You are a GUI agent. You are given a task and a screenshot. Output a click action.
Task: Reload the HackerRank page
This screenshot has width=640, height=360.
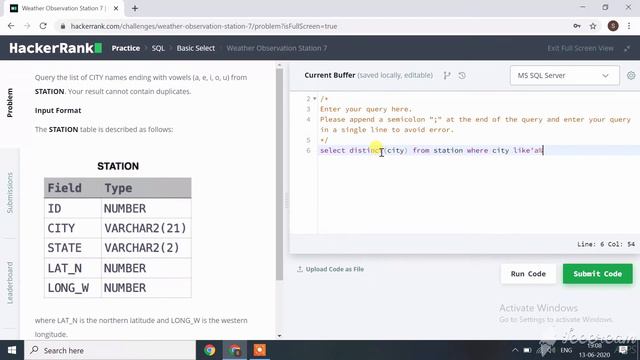(43, 26)
